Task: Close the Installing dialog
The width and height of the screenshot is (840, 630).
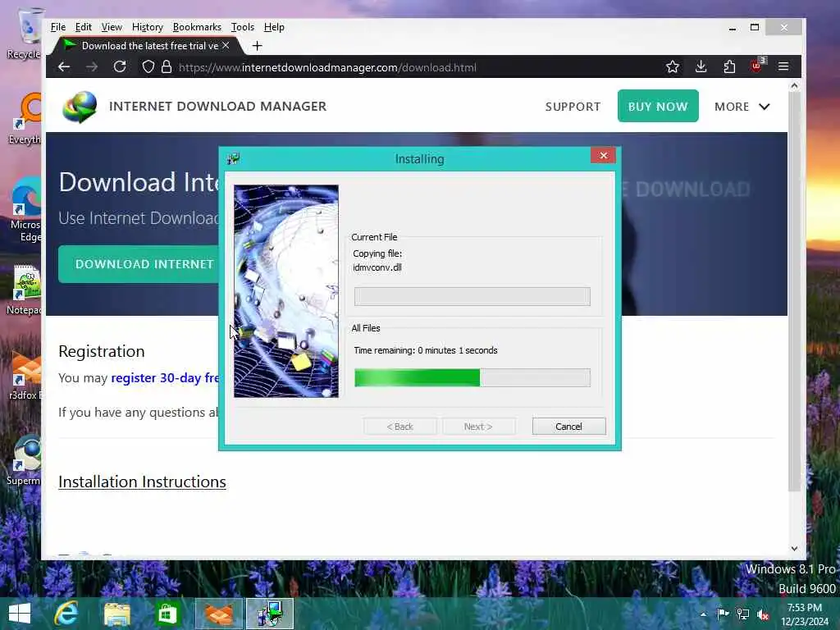Action: [603, 155]
